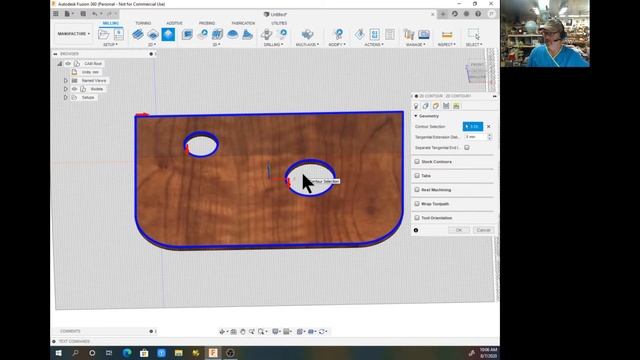The width and height of the screenshot is (640, 360).
Task: Open the Tool Library icon
Action: tap(409, 35)
